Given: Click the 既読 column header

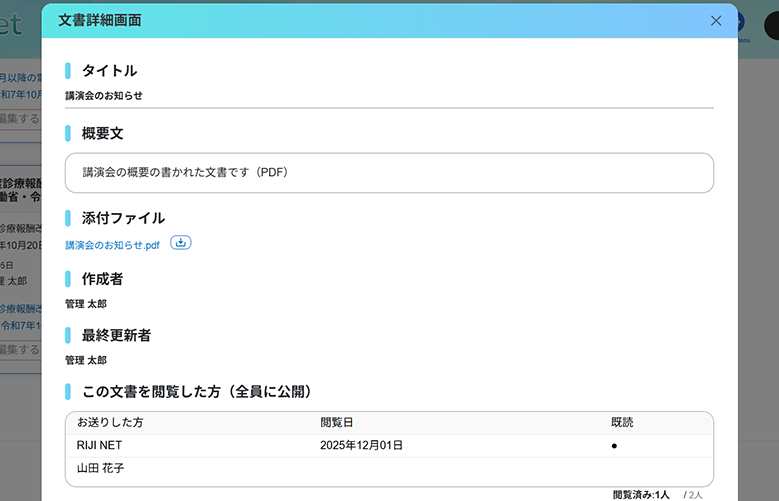Looking at the screenshot, I should pyautogui.click(x=622, y=423).
